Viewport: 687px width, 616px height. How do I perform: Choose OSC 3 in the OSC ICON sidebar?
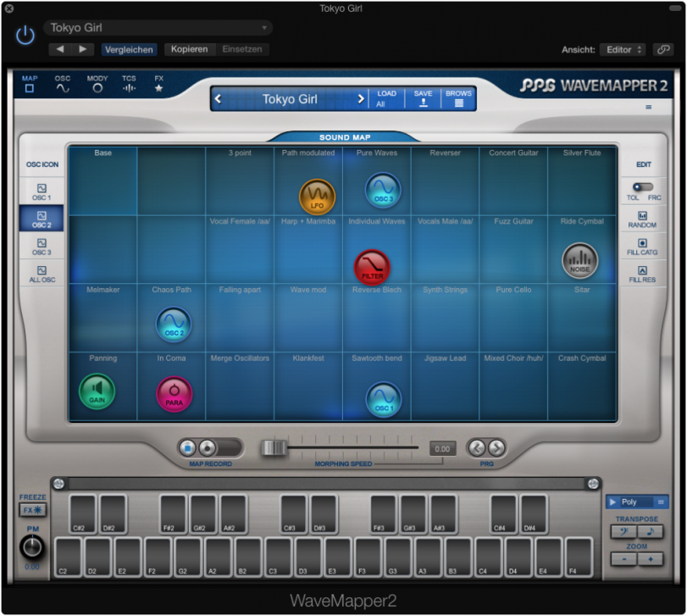[x=42, y=247]
